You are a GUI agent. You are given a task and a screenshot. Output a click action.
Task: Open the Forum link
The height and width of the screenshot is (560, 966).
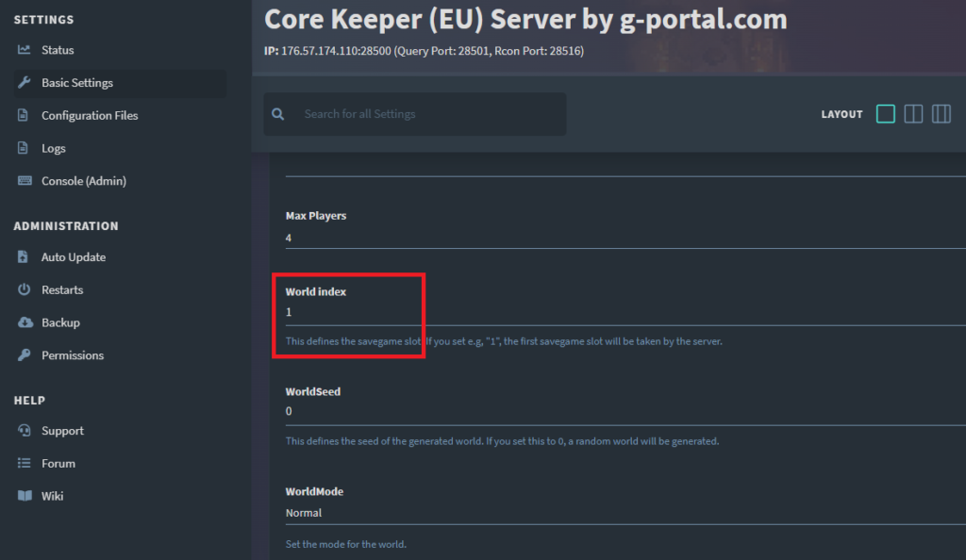58,464
